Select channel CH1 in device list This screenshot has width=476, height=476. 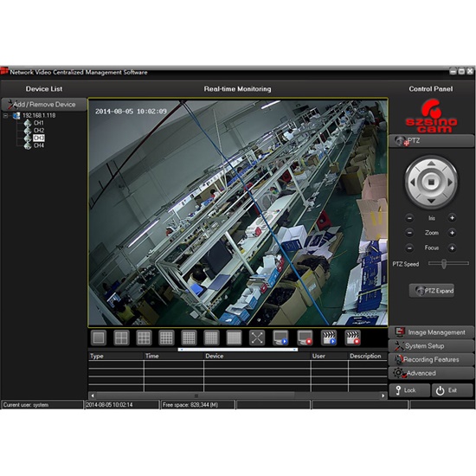click(39, 123)
